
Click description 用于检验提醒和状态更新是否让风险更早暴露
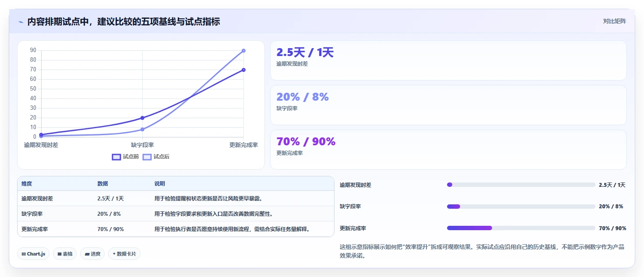coord(208,199)
